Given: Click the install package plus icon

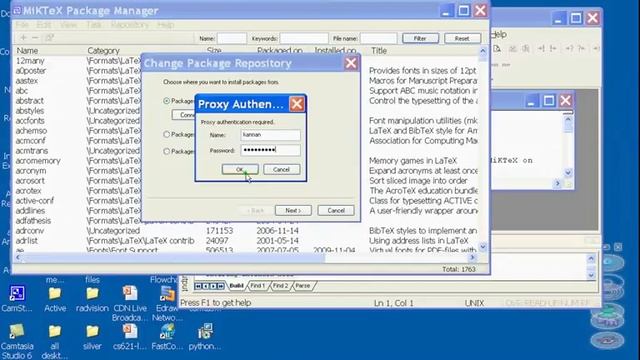Looking at the screenshot, I should (x=23, y=38).
